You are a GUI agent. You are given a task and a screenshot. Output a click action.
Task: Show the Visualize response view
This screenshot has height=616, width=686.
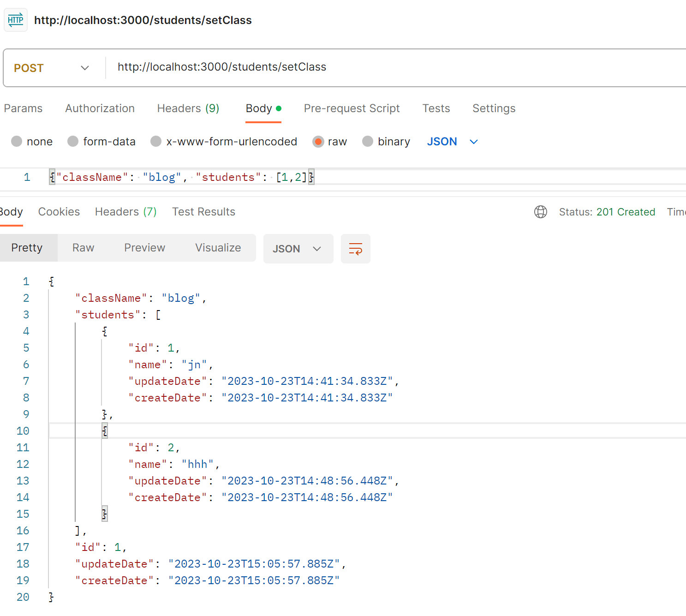point(218,248)
